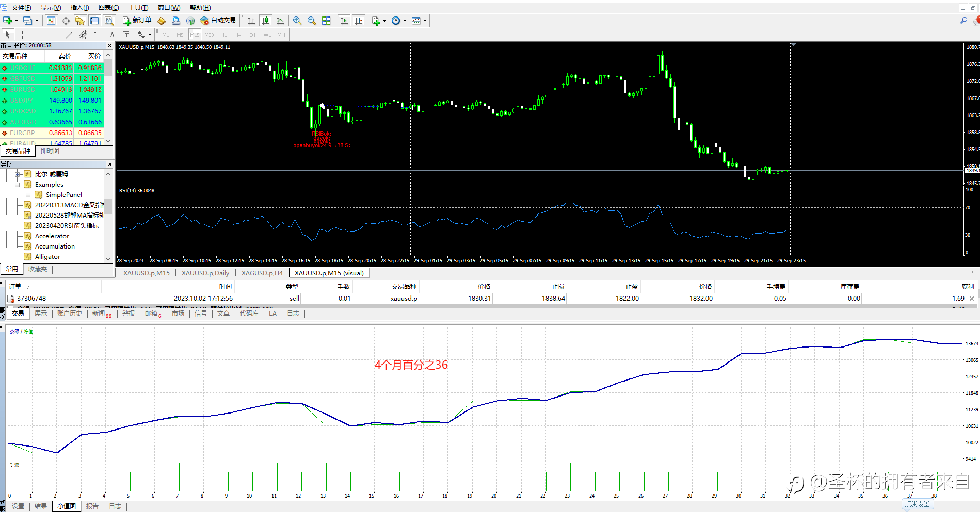
Task: Zoom in on the chart
Action: (x=297, y=21)
